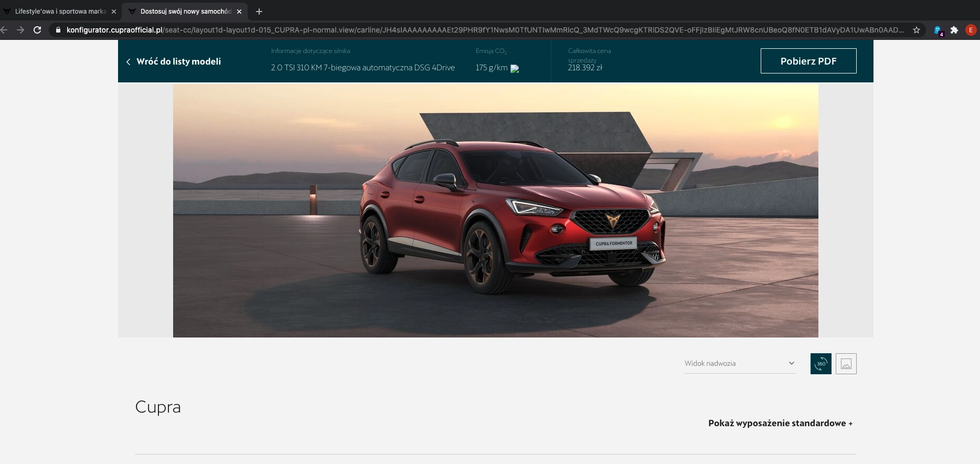Click the Informacje dotyczące silnika label
This screenshot has width=980, height=464.
click(311, 51)
